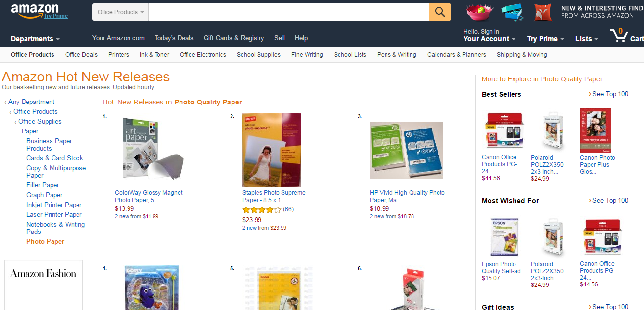The width and height of the screenshot is (644, 310).
Task: Click the magnifying glass search button
Action: point(440,12)
